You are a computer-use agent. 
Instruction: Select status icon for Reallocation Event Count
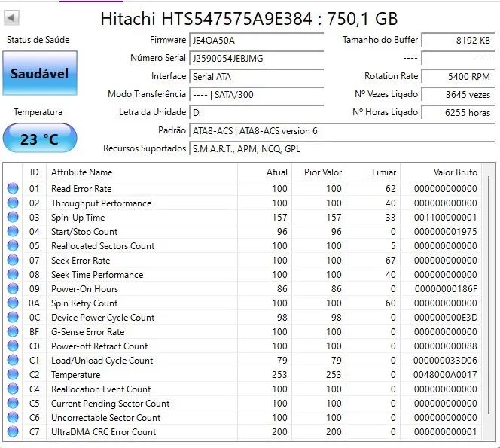tap(13, 389)
